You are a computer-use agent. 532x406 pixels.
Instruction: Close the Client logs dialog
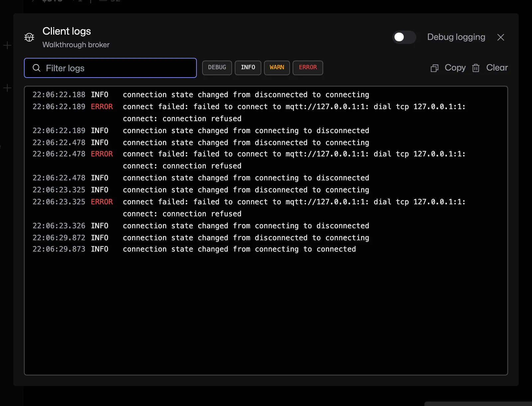coord(501,37)
